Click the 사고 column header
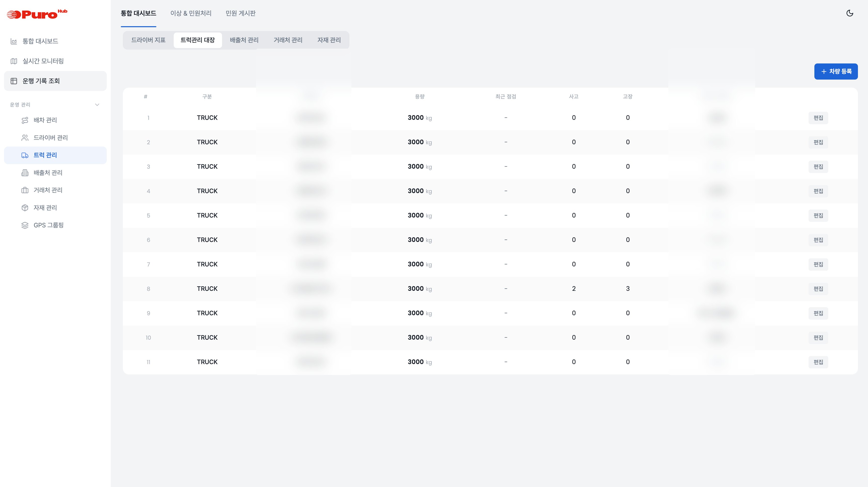The height and width of the screenshot is (487, 868). click(573, 97)
